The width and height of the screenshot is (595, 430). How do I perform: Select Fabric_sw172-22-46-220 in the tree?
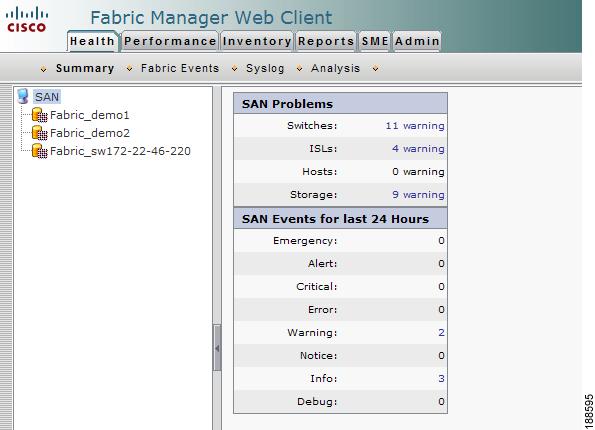pos(120,151)
